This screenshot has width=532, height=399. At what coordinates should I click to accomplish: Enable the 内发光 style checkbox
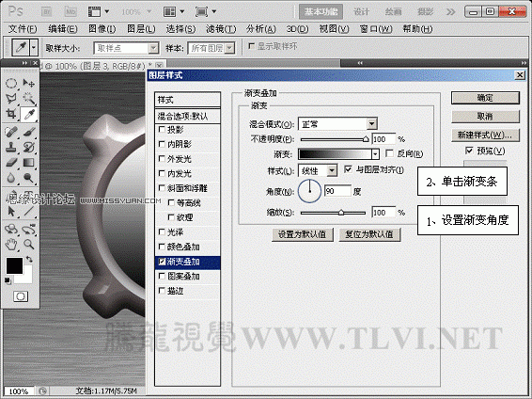[x=162, y=173]
